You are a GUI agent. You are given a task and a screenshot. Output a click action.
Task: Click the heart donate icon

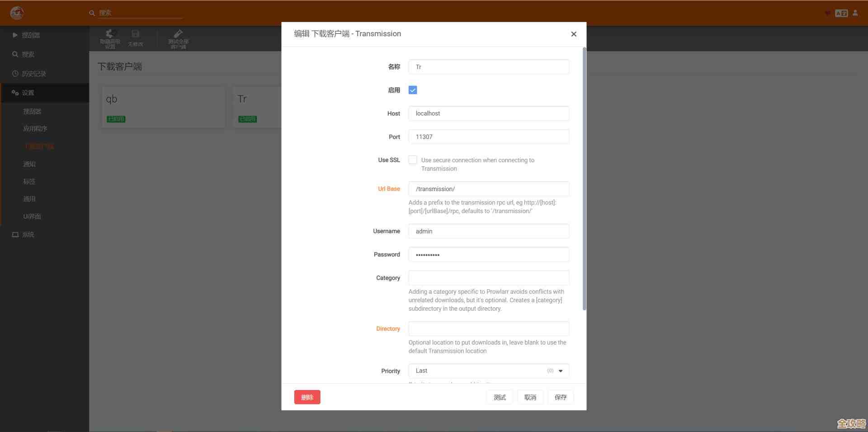(x=827, y=13)
